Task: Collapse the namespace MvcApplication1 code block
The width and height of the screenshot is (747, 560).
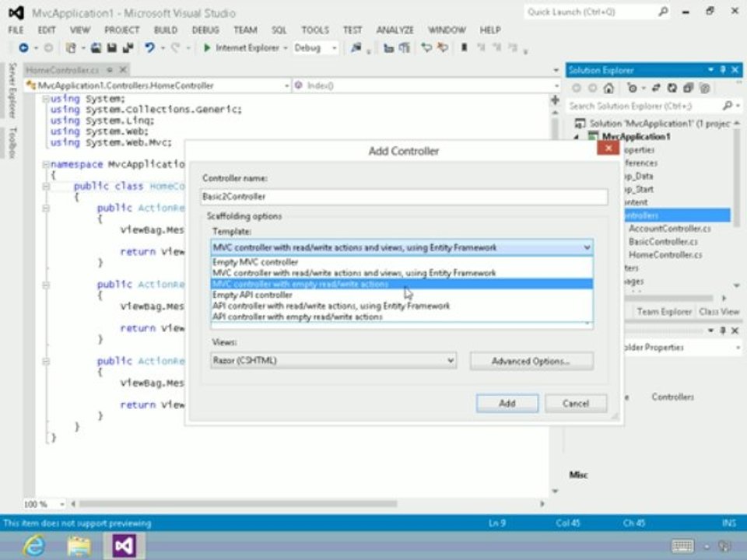Action: (46, 164)
